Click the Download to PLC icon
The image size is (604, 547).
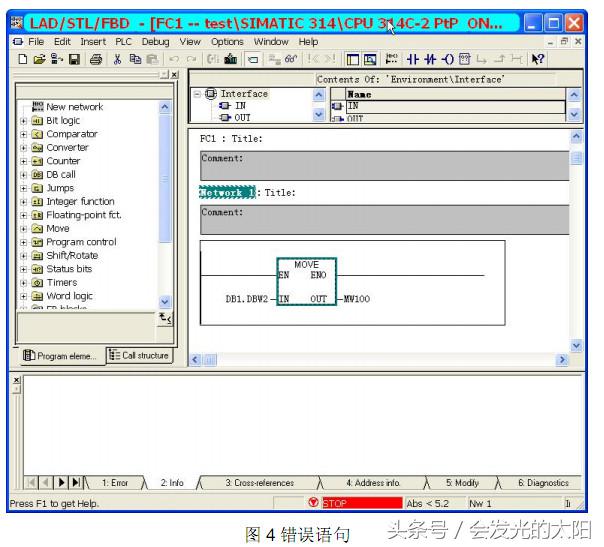(231, 59)
